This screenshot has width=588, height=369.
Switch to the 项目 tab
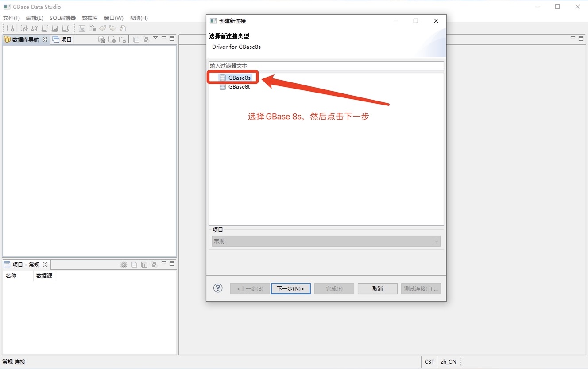[62, 39]
